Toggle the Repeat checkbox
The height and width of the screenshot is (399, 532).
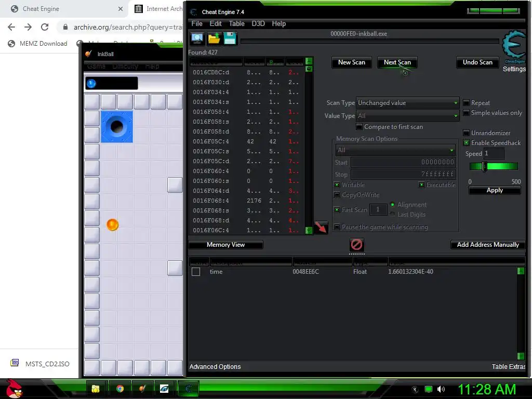[466, 103]
